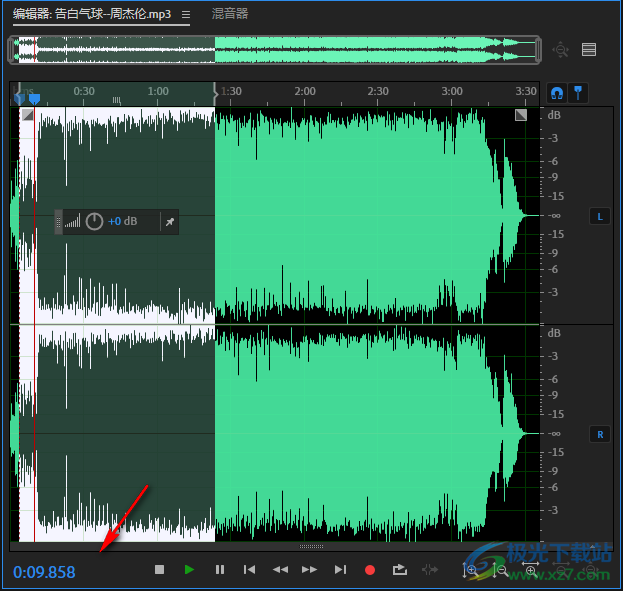Click the HUD volume bars icon
This screenshot has width=623, height=591.
coord(72,221)
